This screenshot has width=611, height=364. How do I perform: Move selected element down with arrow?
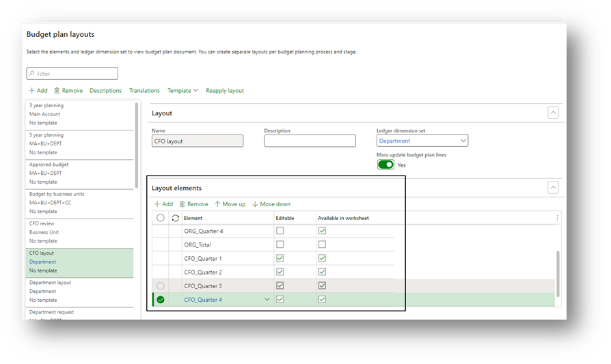coord(255,204)
